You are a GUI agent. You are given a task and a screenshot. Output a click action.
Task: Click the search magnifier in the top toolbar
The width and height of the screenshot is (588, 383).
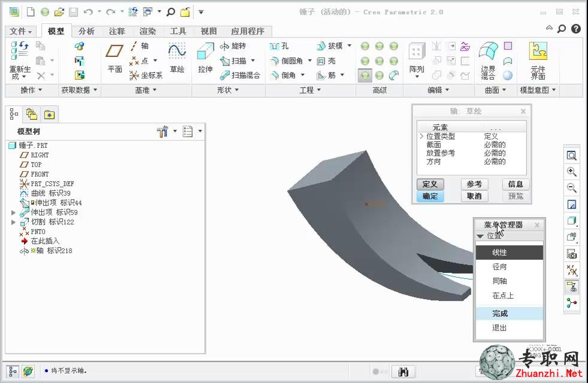171,12
